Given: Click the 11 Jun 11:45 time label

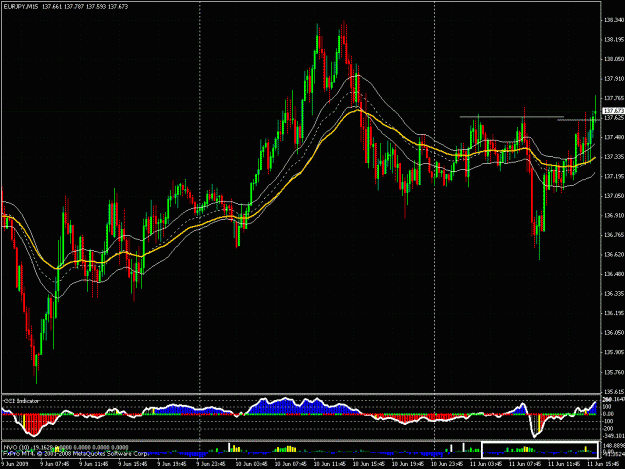Looking at the screenshot, I should tap(564, 464).
